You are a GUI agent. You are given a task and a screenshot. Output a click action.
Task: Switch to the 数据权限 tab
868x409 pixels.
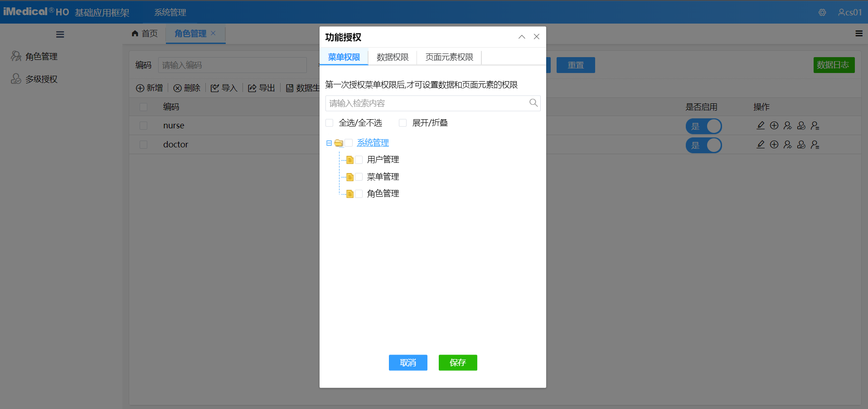tap(392, 57)
